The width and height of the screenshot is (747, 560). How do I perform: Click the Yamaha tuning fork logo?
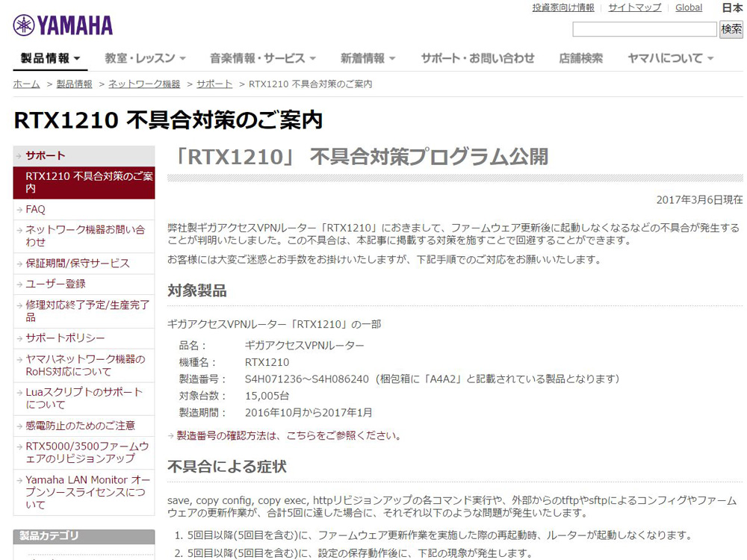point(61,24)
